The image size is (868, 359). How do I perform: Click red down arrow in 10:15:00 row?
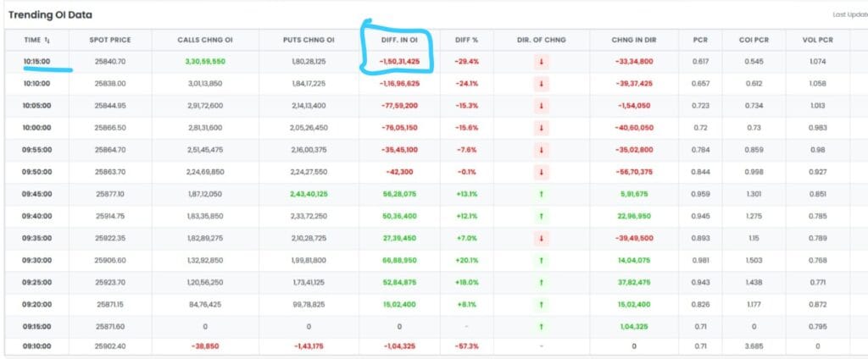(x=540, y=62)
